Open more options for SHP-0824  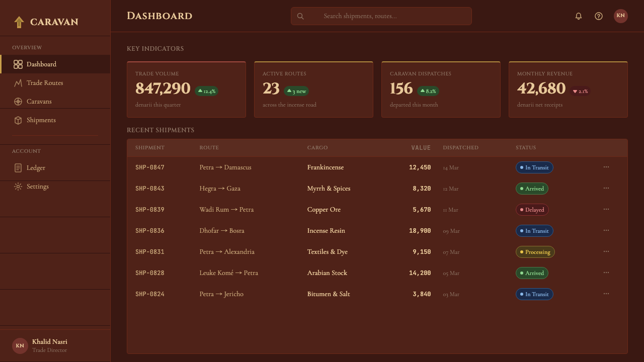pyautogui.click(x=606, y=294)
